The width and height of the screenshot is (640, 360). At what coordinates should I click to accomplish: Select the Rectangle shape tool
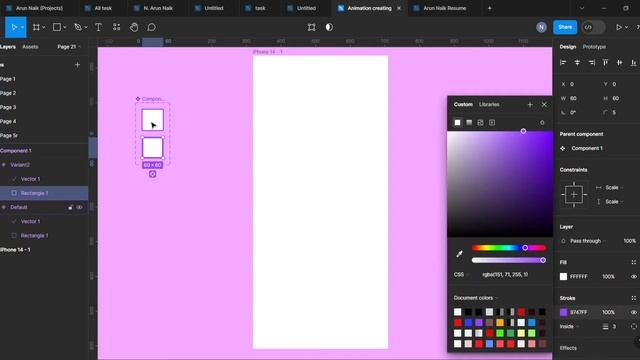click(57, 27)
